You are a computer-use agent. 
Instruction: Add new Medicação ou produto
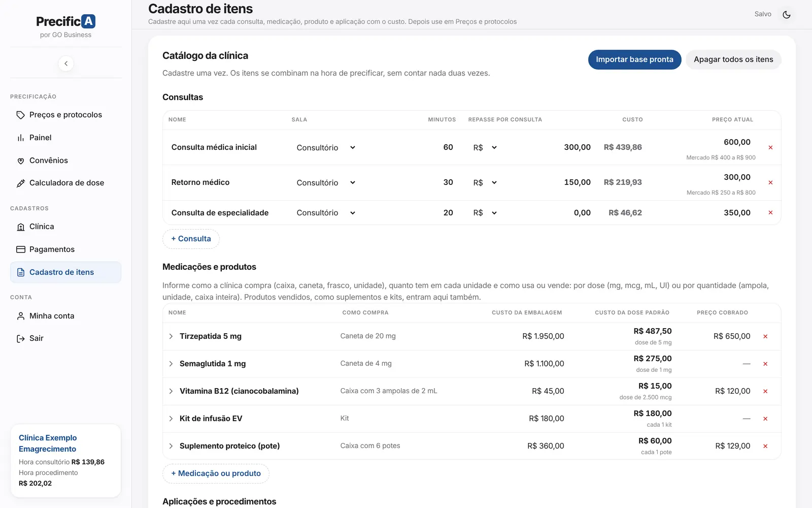tap(216, 473)
